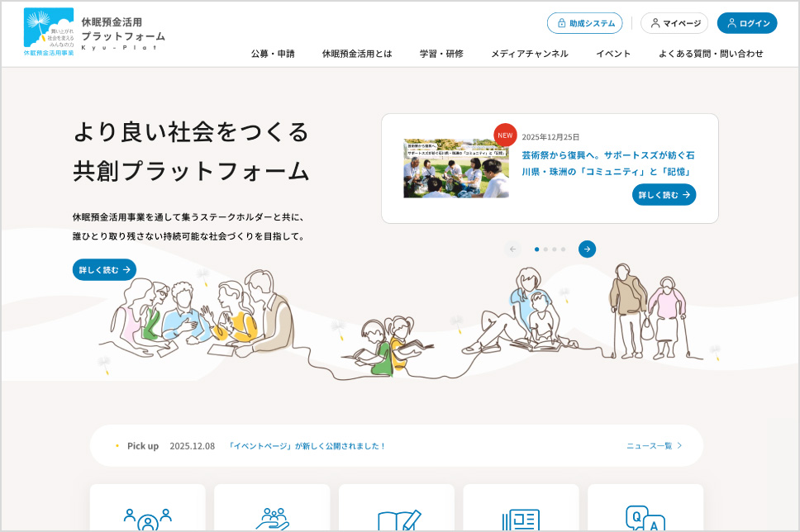The image size is (800, 532).
Task: Click the ログイン button
Action: coord(746,23)
